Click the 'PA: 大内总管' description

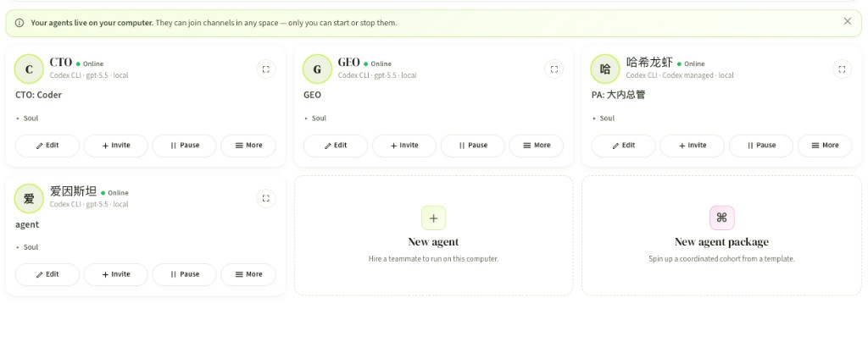618,95
